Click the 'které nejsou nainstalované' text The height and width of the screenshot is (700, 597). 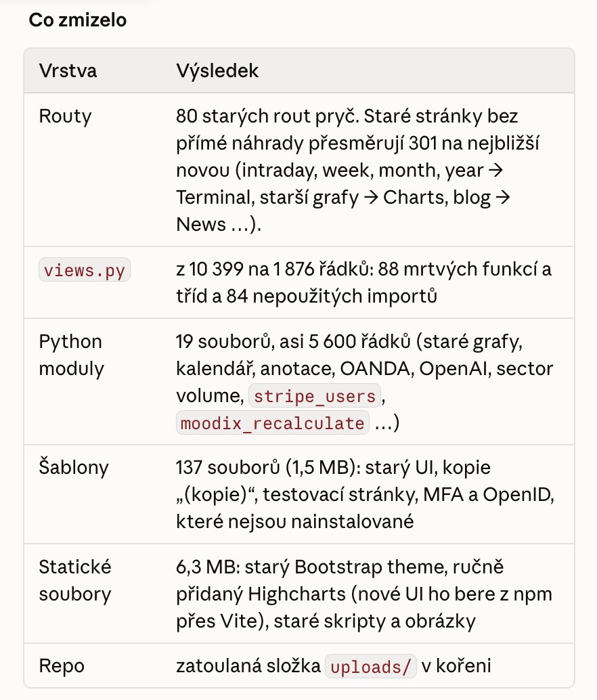tap(295, 521)
